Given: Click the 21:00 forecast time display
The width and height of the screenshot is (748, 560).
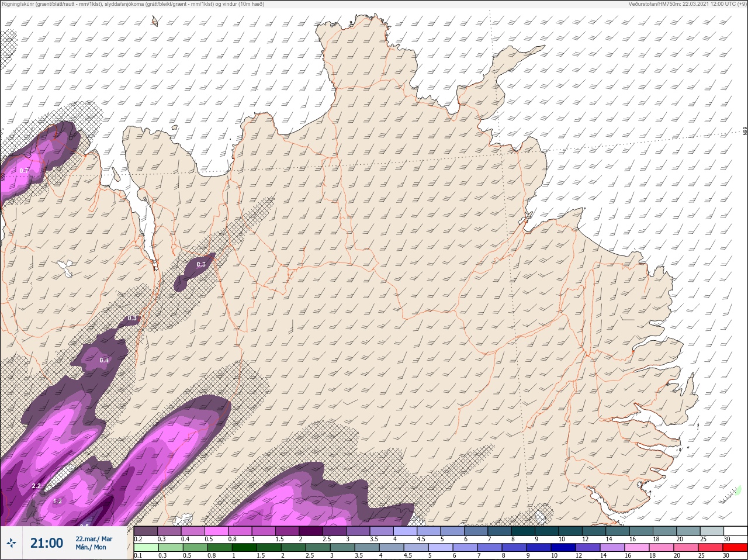Looking at the screenshot, I should (x=47, y=543).
